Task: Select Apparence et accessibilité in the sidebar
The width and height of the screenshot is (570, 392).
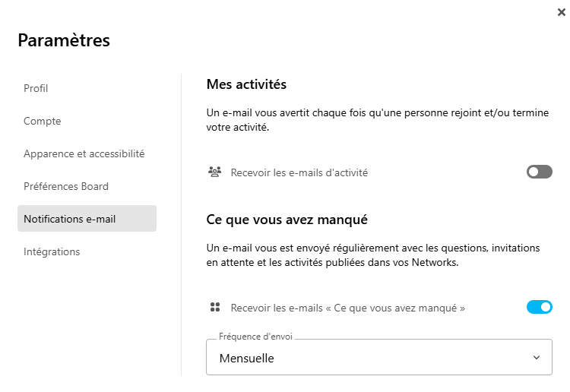Action: click(84, 153)
